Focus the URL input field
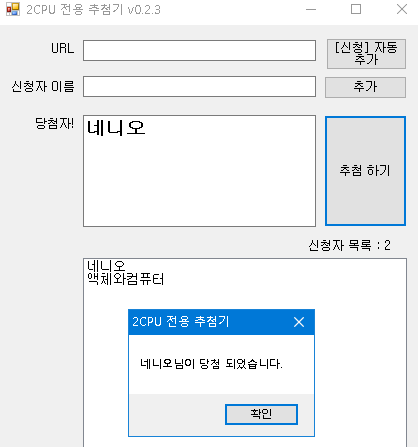 coord(199,51)
